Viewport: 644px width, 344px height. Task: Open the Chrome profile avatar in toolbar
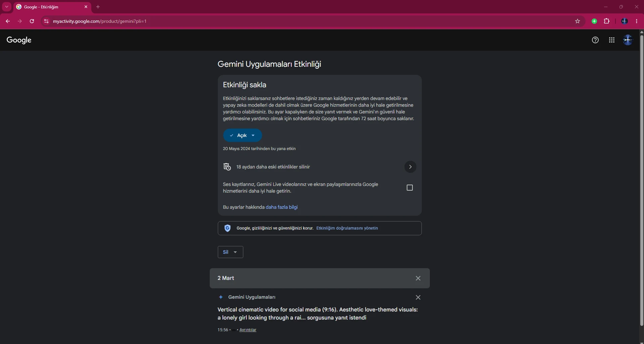[x=625, y=21]
